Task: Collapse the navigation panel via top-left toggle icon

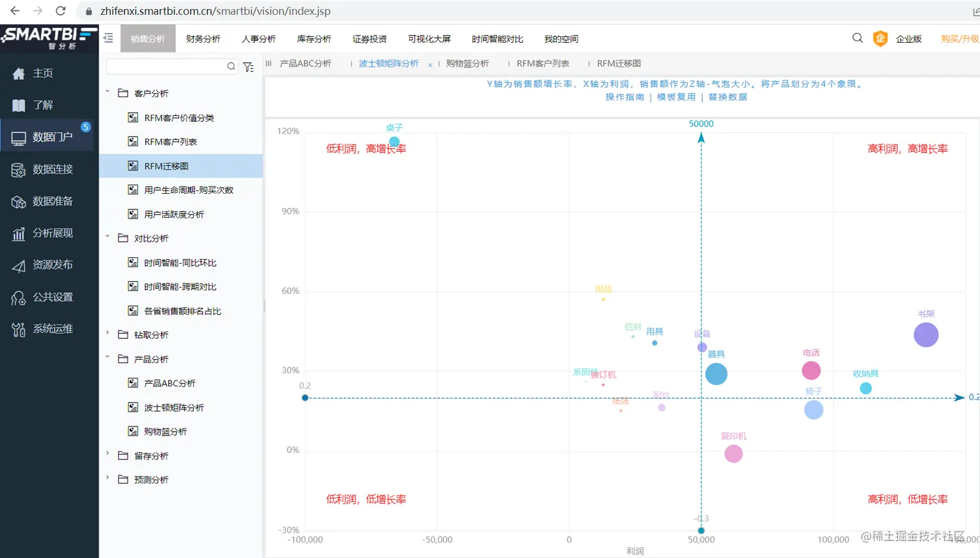Action: pyautogui.click(x=108, y=38)
